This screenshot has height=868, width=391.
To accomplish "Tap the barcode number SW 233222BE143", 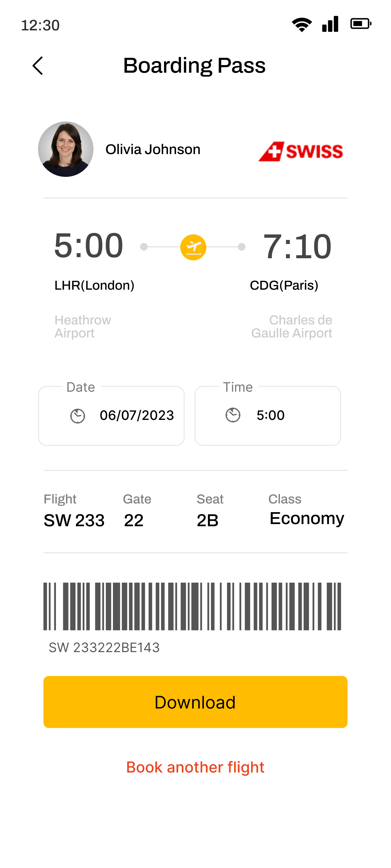I will coord(104,647).
